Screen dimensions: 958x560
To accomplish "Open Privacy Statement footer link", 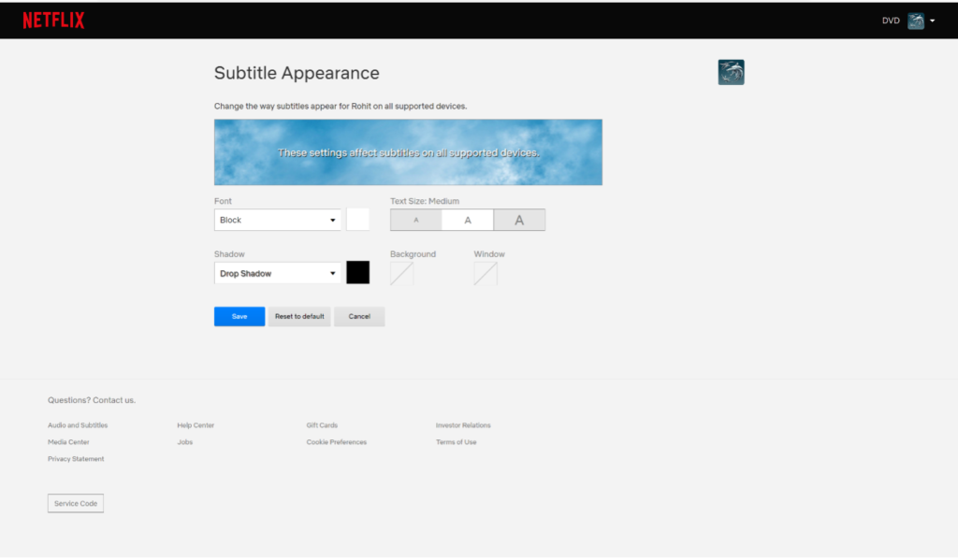I will point(76,459).
